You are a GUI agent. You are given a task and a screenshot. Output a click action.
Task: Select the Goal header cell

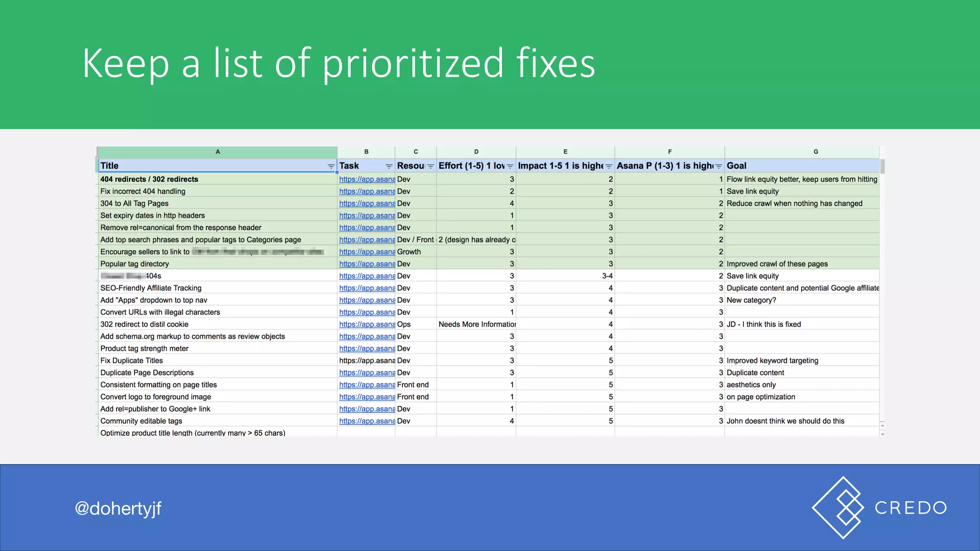802,165
